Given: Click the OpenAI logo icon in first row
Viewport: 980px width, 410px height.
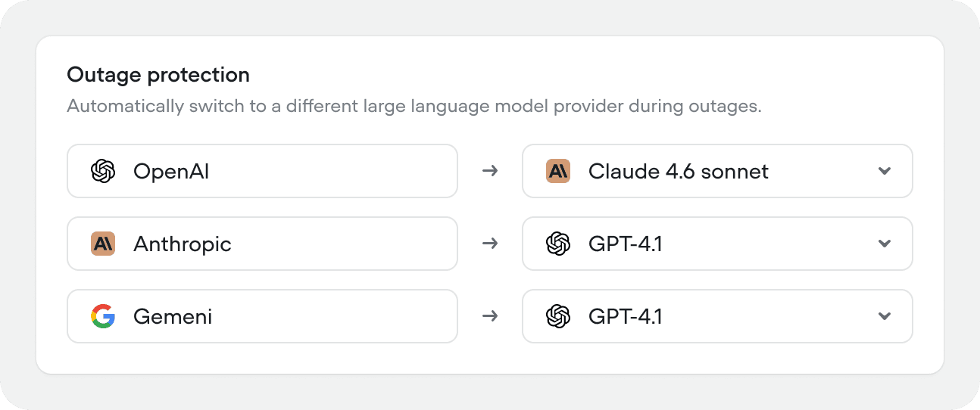Looking at the screenshot, I should pyautogui.click(x=102, y=171).
